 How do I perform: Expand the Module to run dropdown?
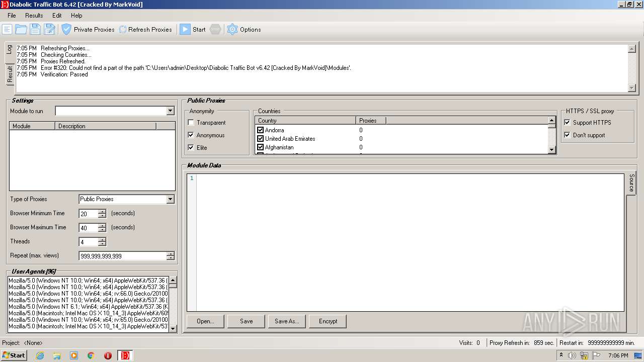[170, 111]
